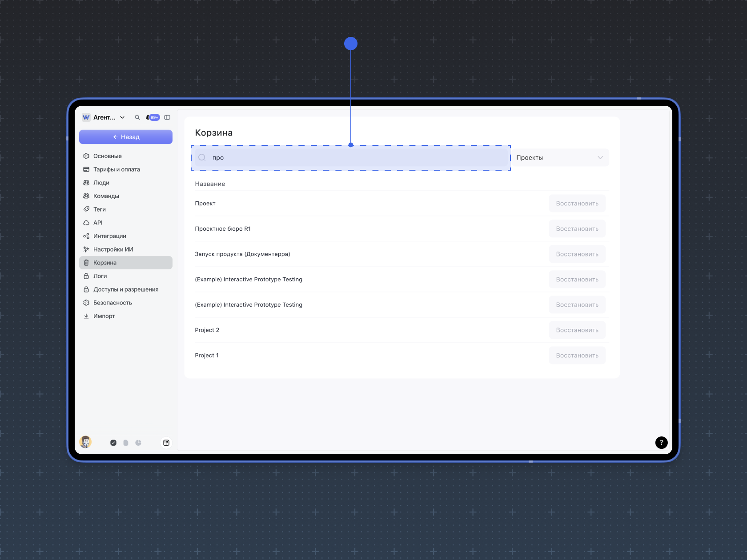Select Настройки ИИ in the sidebar
This screenshot has height=560, width=747.
click(113, 249)
